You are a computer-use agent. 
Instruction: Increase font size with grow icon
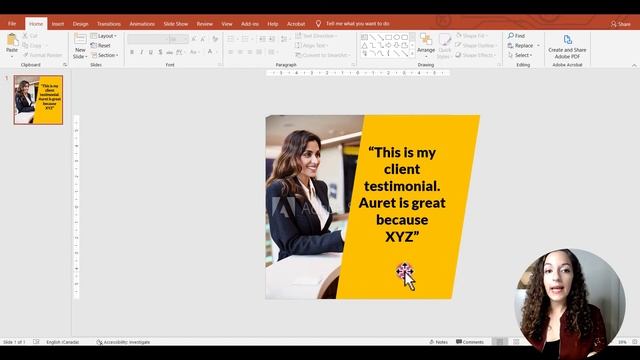[x=194, y=39]
